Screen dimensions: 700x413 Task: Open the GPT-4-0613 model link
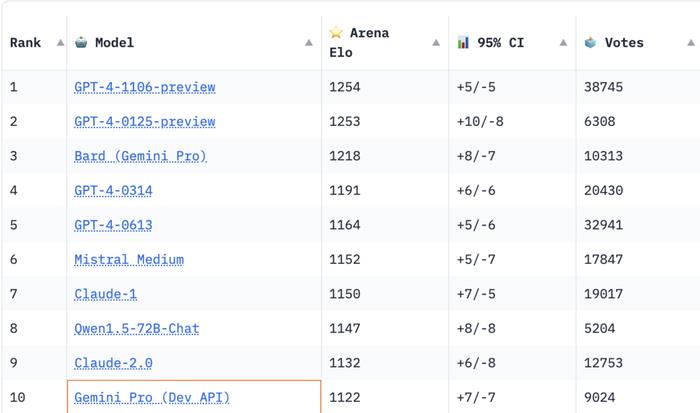pyautogui.click(x=113, y=225)
